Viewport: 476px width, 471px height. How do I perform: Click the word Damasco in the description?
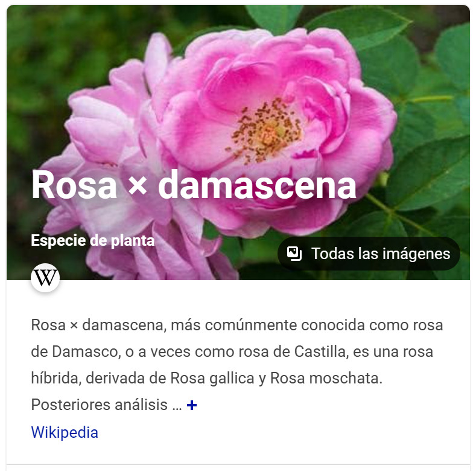(x=84, y=352)
